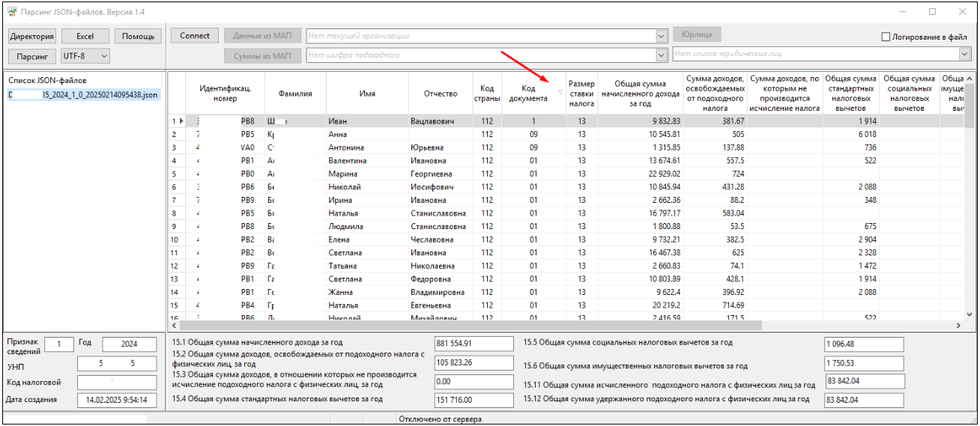Click the Дата создания field
980x426 pixels.
(x=116, y=401)
